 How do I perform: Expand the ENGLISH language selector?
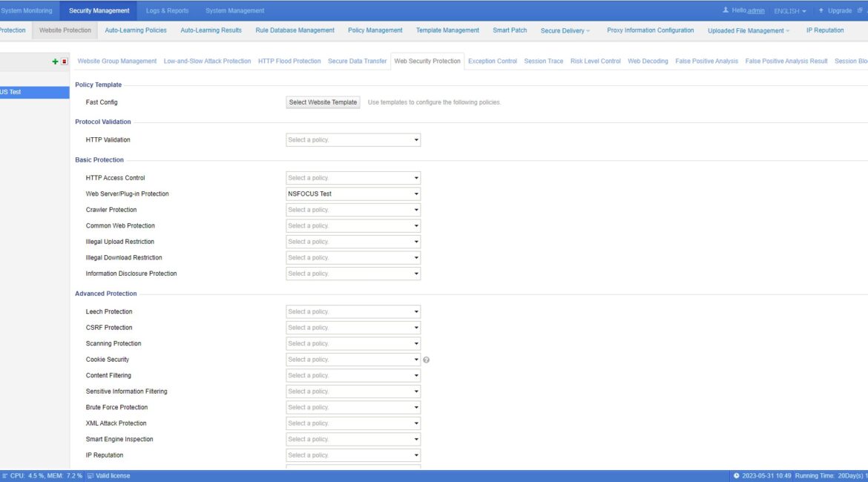(789, 10)
